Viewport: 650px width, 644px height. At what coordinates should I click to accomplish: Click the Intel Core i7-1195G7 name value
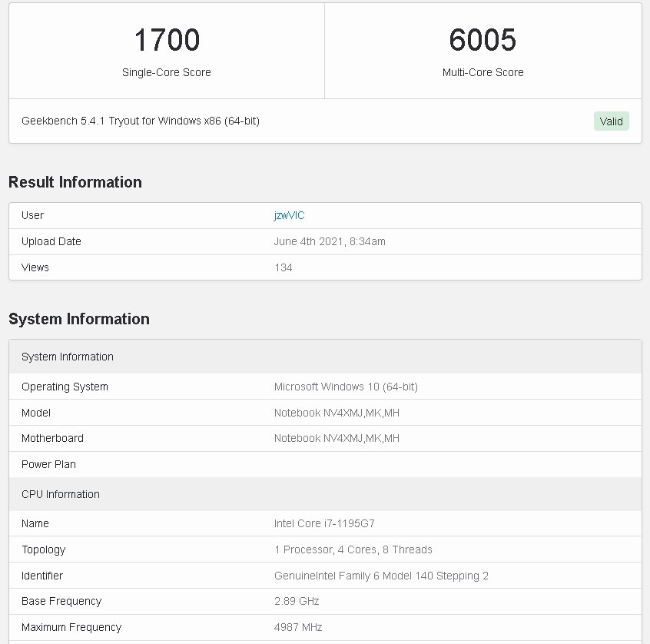tap(324, 523)
